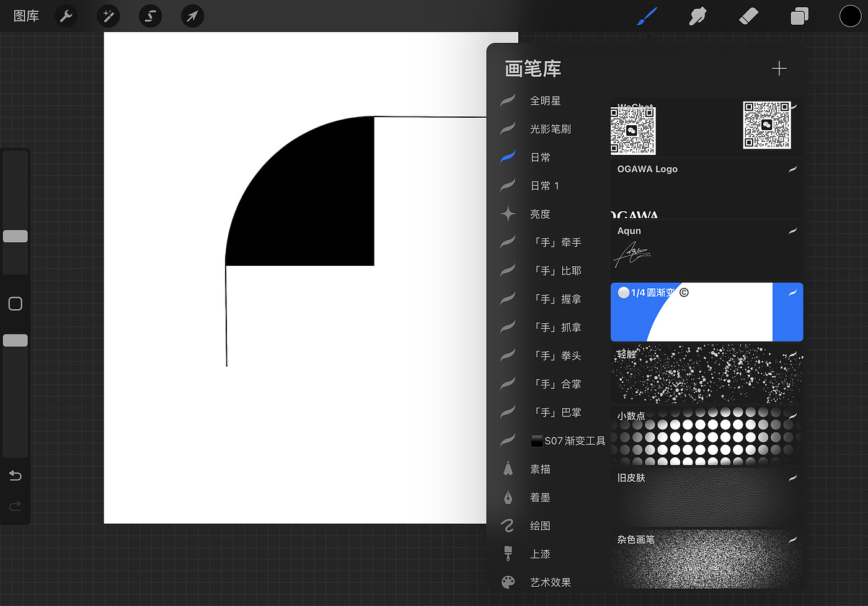Add a new brush with plus button
Screen dimensions: 868x606
[779, 68]
